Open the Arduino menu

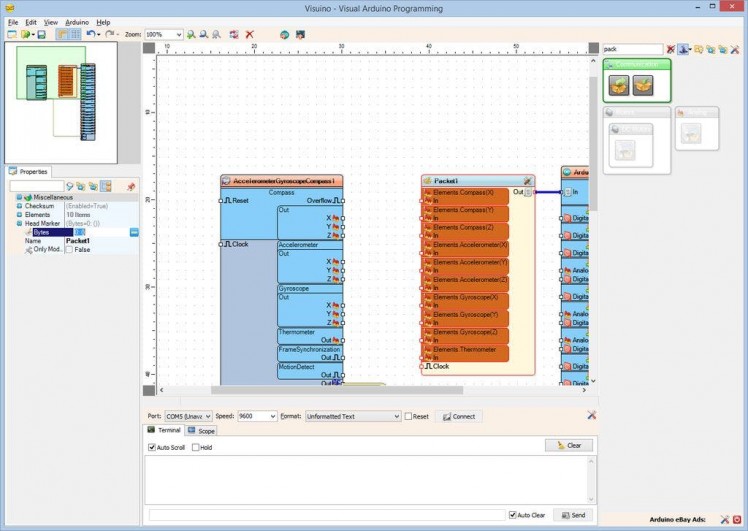[x=77, y=21]
